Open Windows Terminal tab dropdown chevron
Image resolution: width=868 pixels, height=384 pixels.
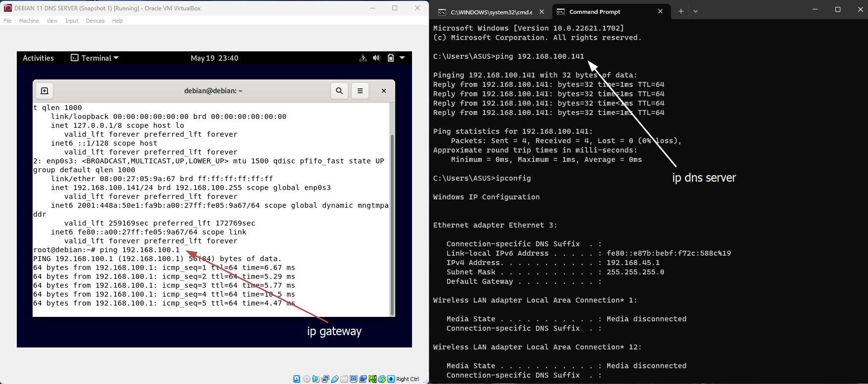[x=696, y=11]
